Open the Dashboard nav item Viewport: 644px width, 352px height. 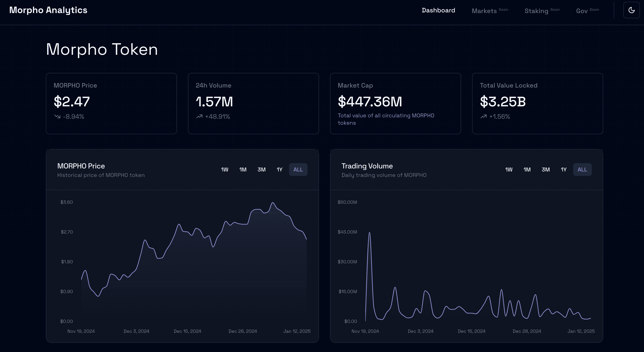tap(438, 10)
